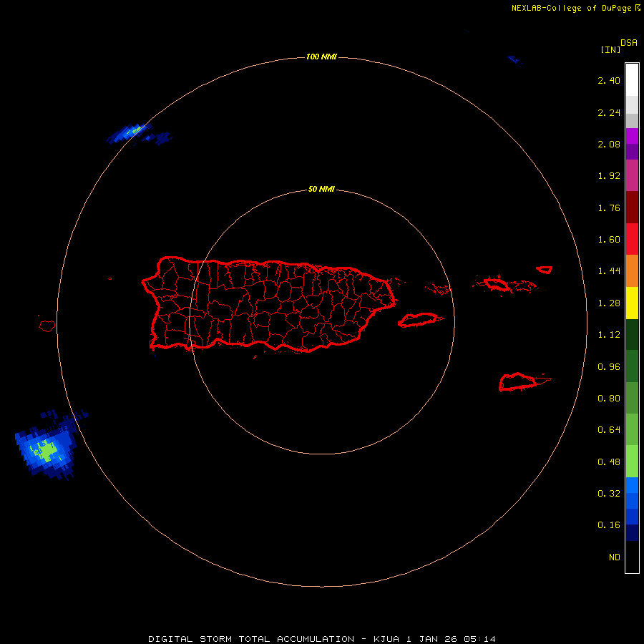Pick the darkest green 1.12 legend swatch
Image resolution: width=644 pixels, height=644 pixels.
[x=632, y=335]
